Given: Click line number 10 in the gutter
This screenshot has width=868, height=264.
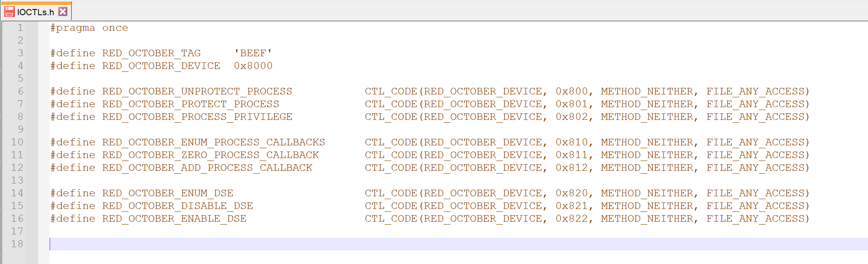Looking at the screenshot, I should (x=17, y=142).
